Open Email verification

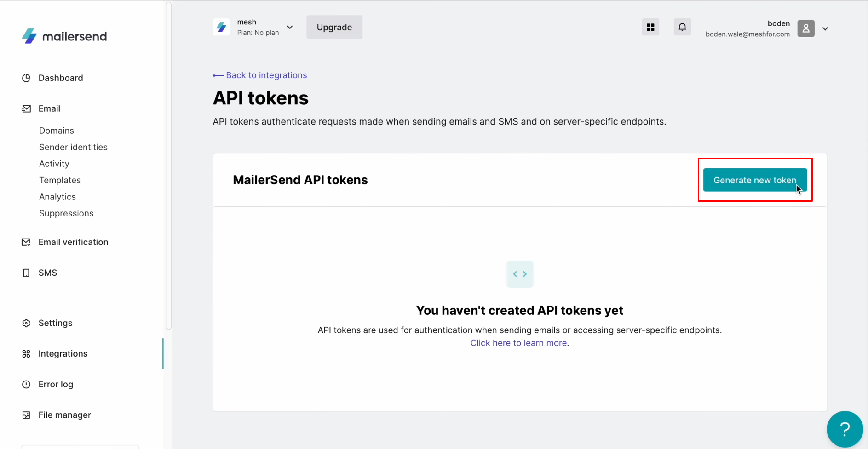tap(74, 242)
